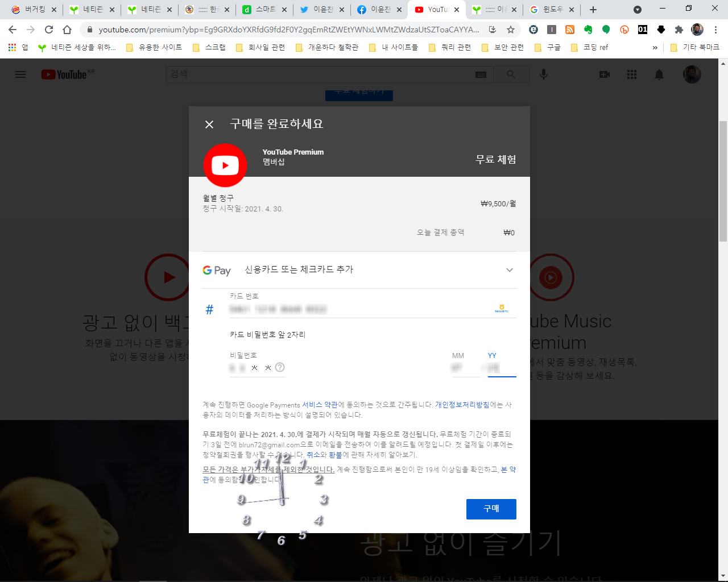Image resolution: width=728 pixels, height=582 pixels.
Task: Open the 개인정보처리방침 link
Action: point(462,405)
